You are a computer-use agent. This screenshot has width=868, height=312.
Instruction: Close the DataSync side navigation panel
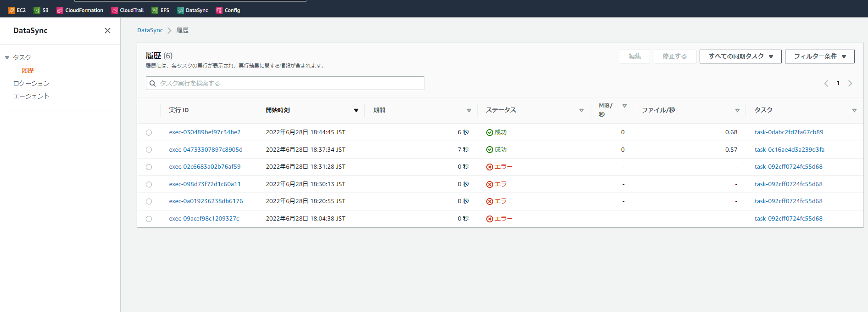point(107,30)
